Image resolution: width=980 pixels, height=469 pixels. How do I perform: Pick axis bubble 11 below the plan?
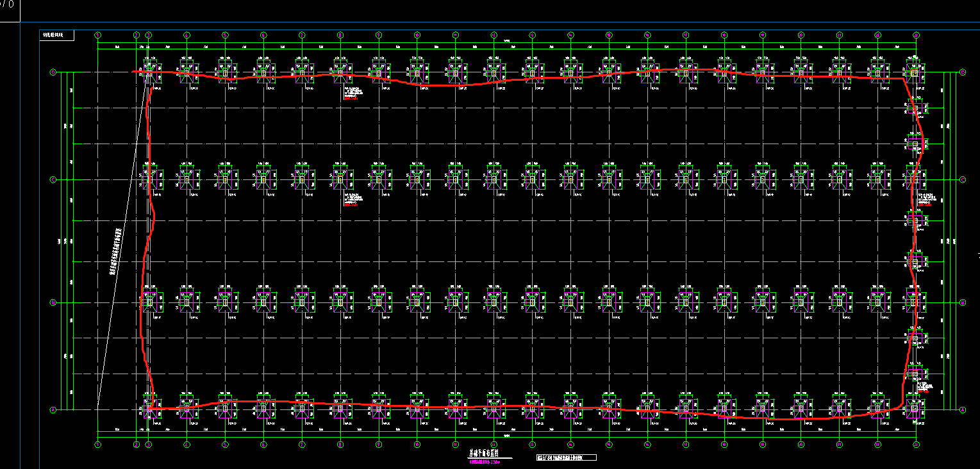[x=455, y=444]
